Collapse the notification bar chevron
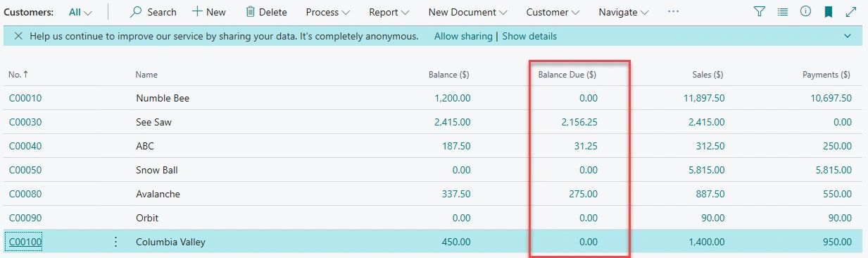868x258 pixels. [x=847, y=36]
